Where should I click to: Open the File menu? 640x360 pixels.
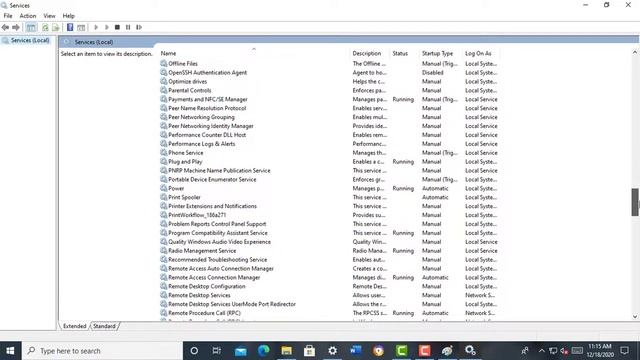(8, 16)
